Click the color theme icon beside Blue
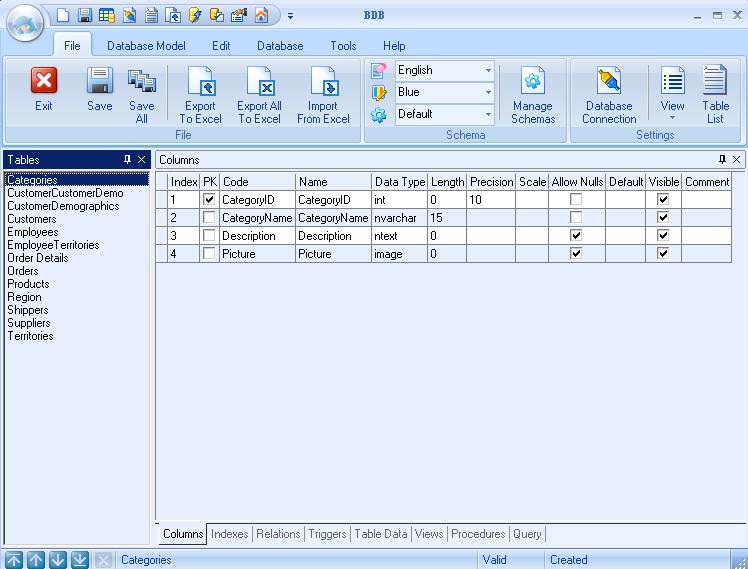Image resolution: width=748 pixels, height=569 pixels. pyautogui.click(x=379, y=93)
